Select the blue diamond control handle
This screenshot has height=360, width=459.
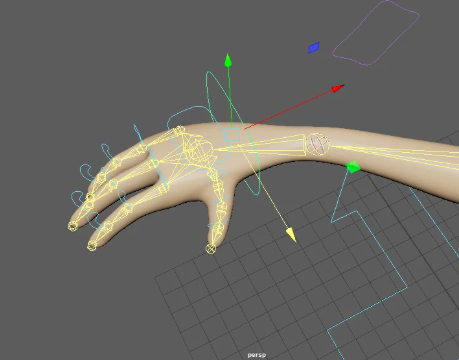point(314,48)
